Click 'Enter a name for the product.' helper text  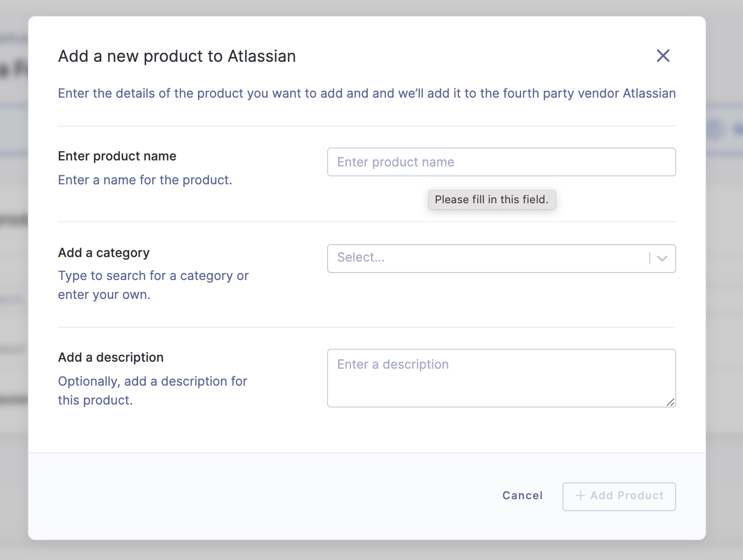[145, 180]
